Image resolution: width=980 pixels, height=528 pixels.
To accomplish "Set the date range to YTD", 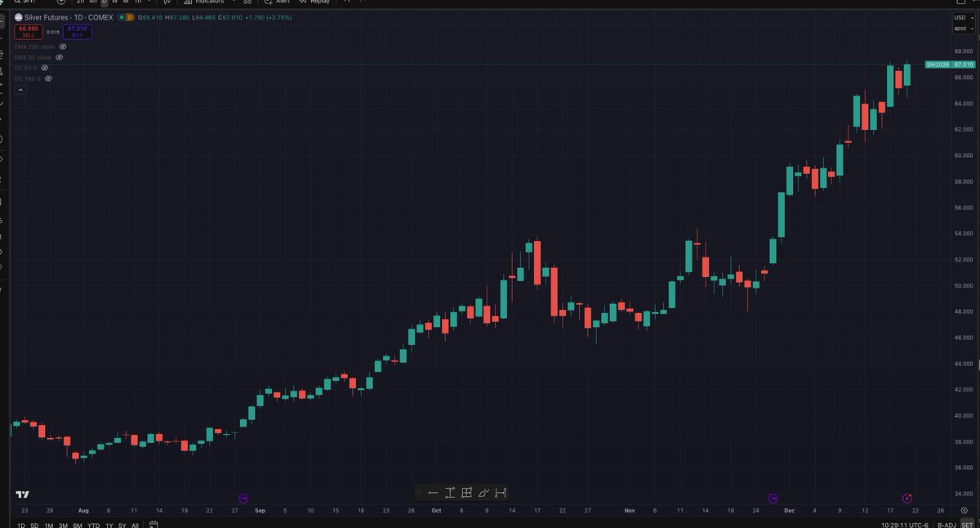I will pyautogui.click(x=93, y=525).
